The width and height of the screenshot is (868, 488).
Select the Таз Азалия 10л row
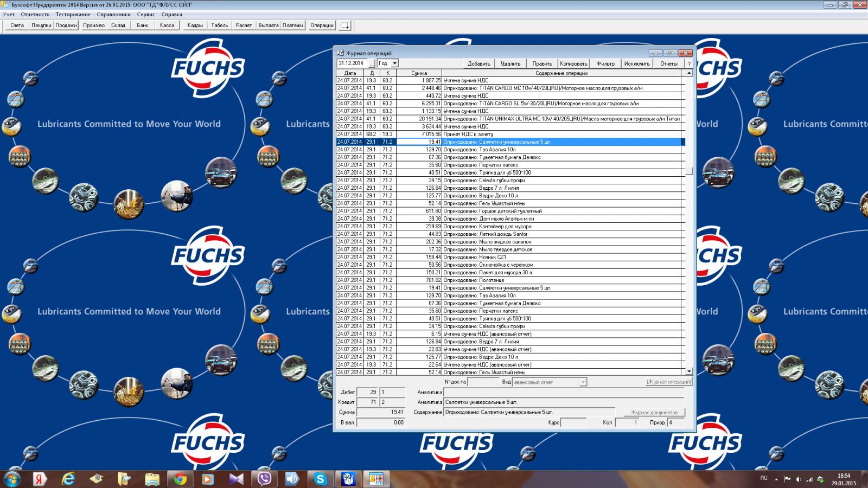coord(497,150)
